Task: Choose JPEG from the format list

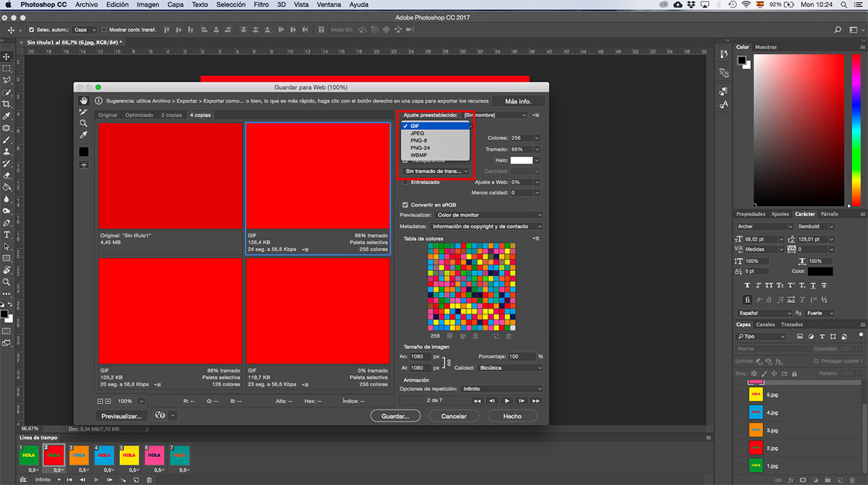Action: click(x=417, y=134)
